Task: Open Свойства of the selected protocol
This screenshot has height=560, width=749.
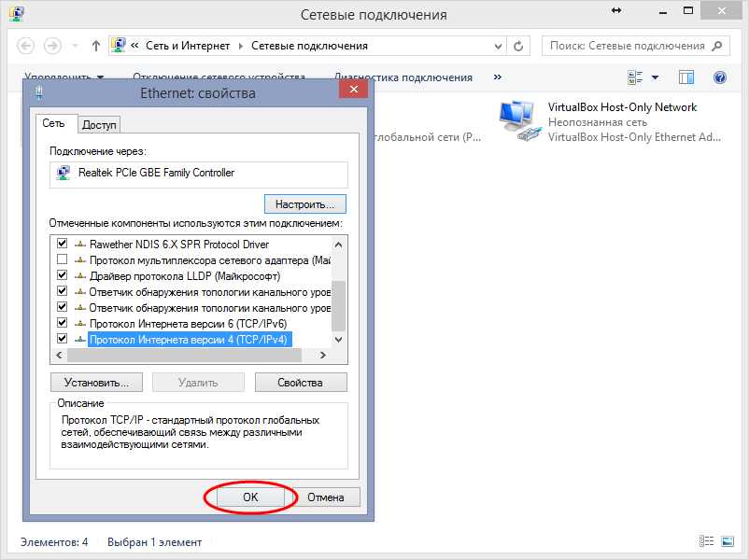Action: pyautogui.click(x=301, y=383)
